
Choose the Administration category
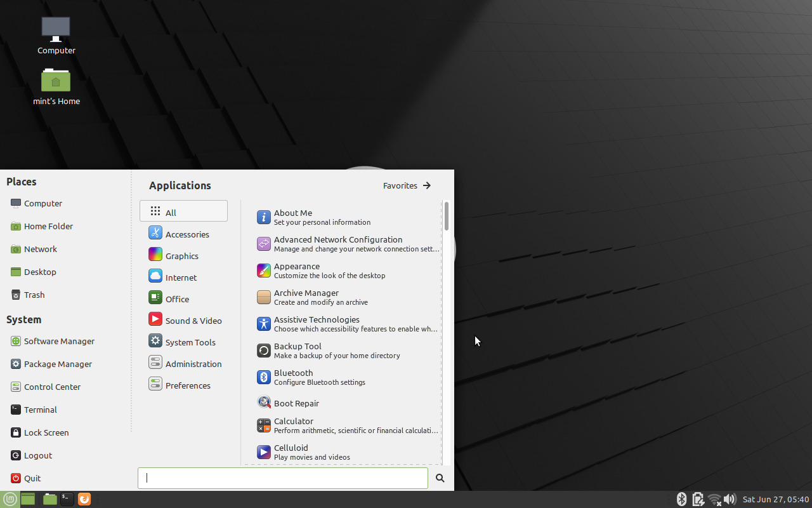[x=193, y=364]
